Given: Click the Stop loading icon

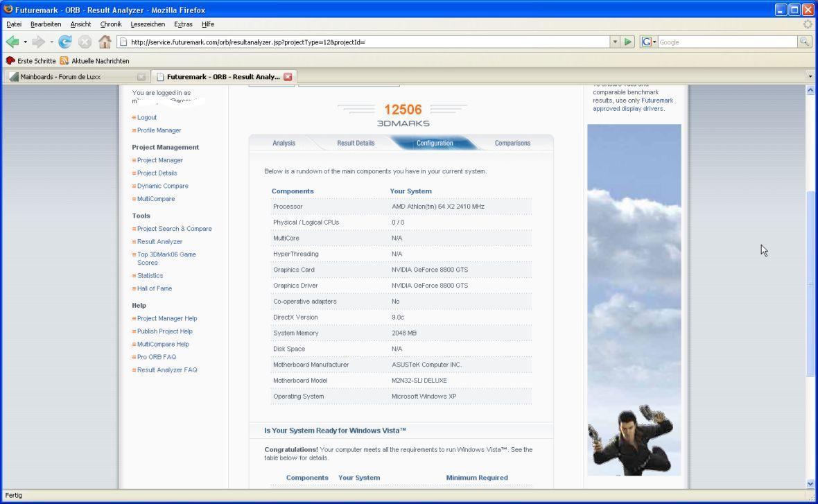Looking at the screenshot, I should tap(85, 42).
